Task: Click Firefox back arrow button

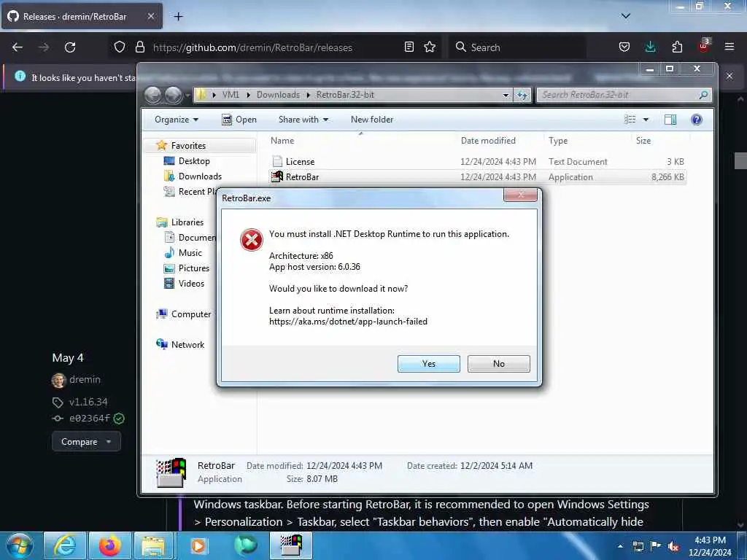Action: [x=18, y=47]
